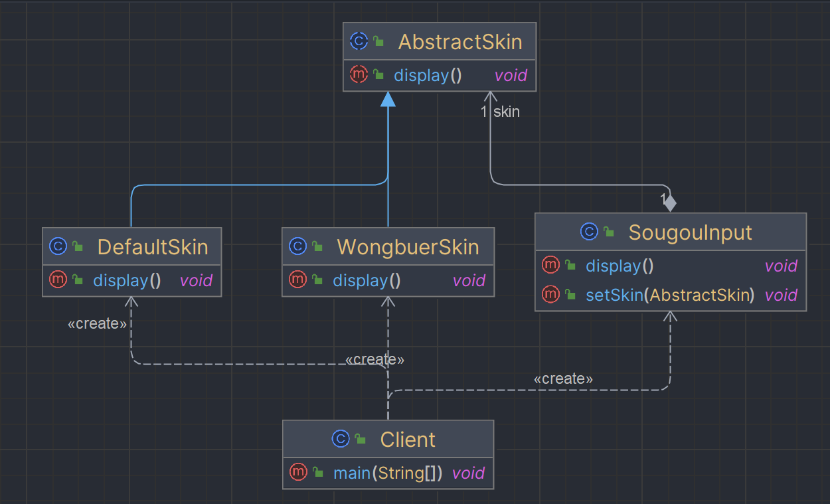The width and height of the screenshot is (830, 504).
Task: Click the method icon of DefaultSkin display()
Action: point(58,280)
